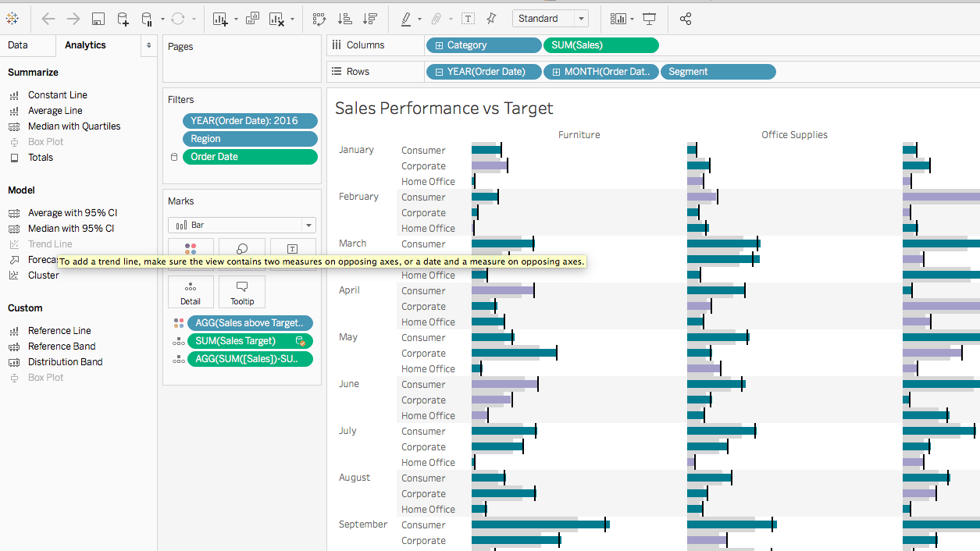The height and width of the screenshot is (551, 980).
Task: Open the pane options up-down arrows
Action: [x=148, y=45]
